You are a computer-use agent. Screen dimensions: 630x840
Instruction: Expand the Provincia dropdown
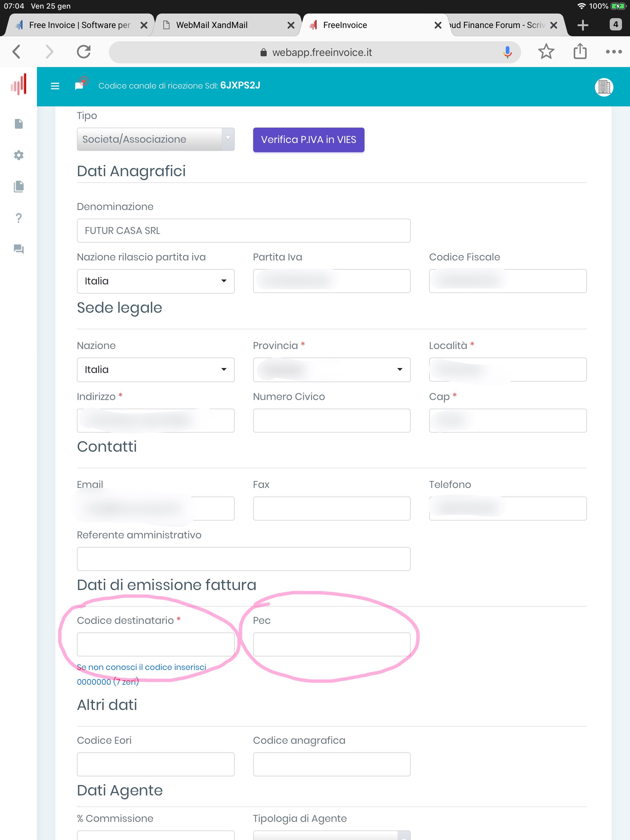coord(331,370)
